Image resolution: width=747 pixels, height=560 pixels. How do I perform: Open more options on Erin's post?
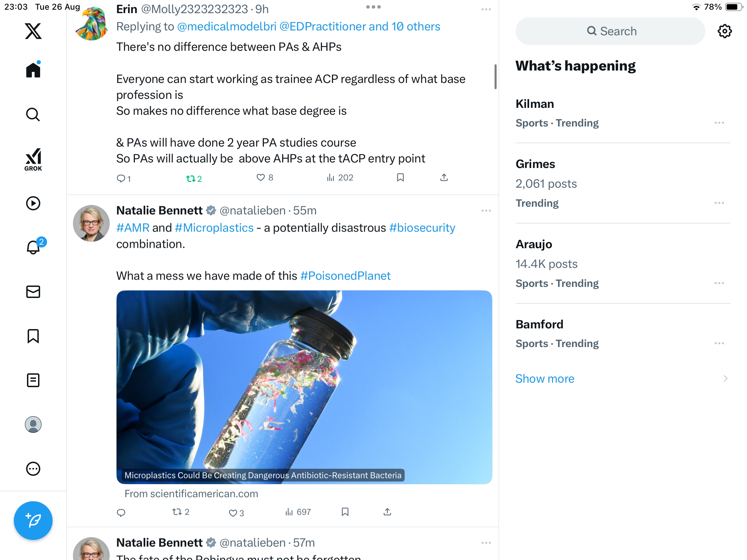click(x=486, y=9)
